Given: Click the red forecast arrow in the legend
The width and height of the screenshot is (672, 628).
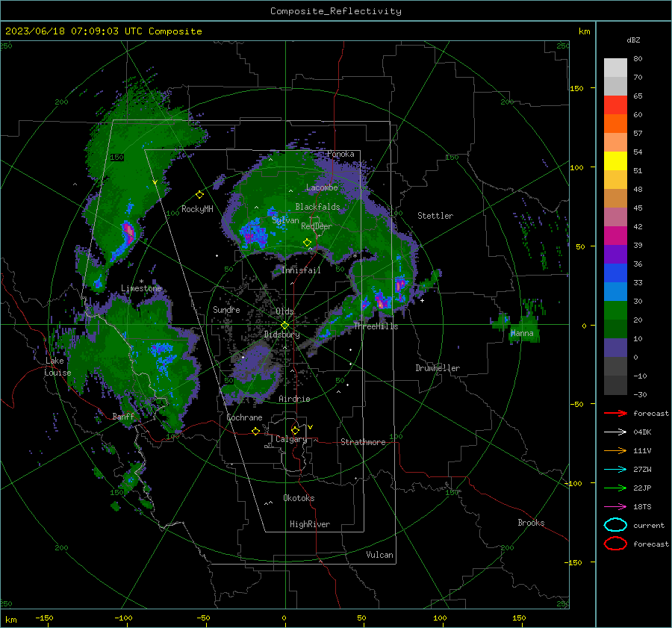Looking at the screenshot, I should [x=615, y=413].
